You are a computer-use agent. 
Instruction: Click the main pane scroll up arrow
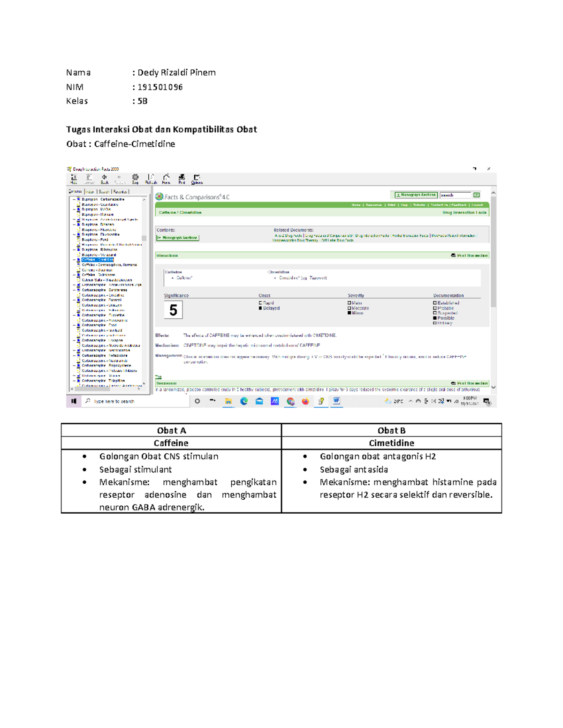(493, 193)
